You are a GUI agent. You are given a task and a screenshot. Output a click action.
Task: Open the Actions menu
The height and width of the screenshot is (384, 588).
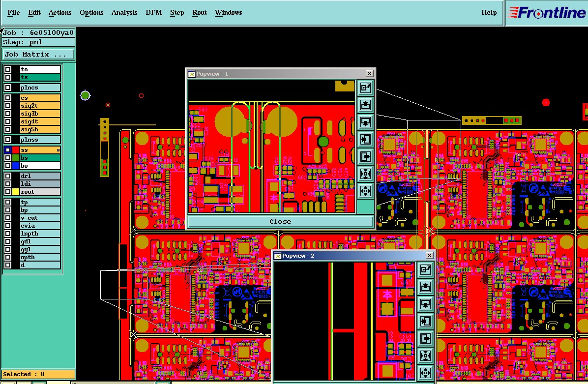(60, 12)
